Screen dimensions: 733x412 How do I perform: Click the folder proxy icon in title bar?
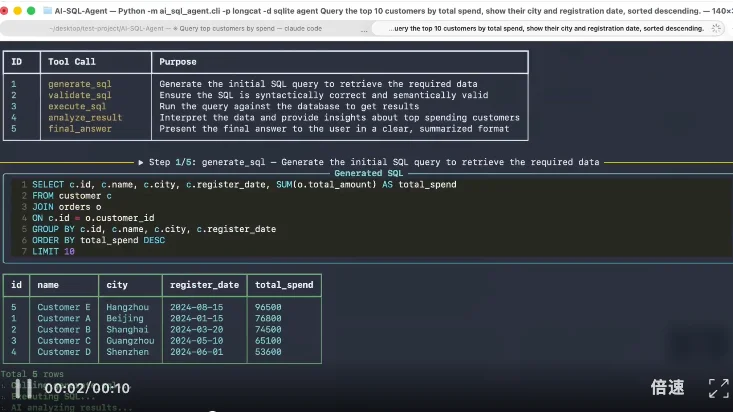tap(47, 10)
